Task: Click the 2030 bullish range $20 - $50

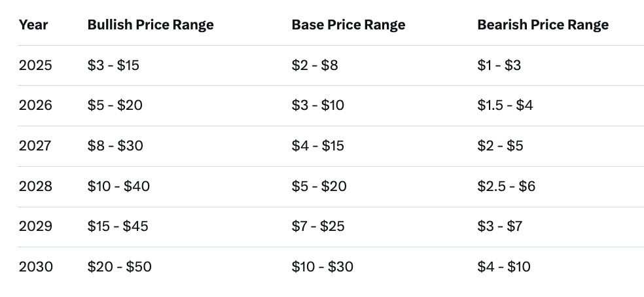Action: coord(120,267)
